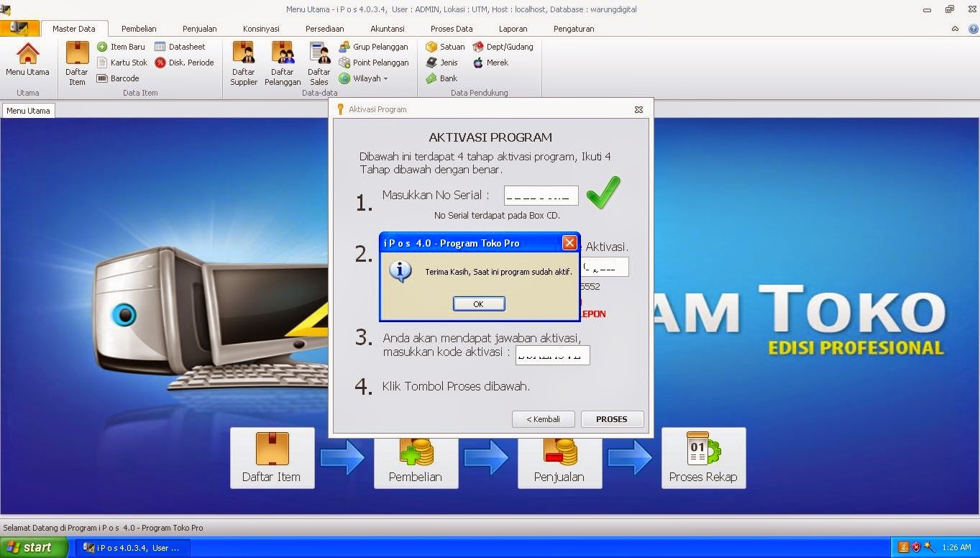980x558 pixels.
Task: Click the Kembali button
Action: coord(544,419)
